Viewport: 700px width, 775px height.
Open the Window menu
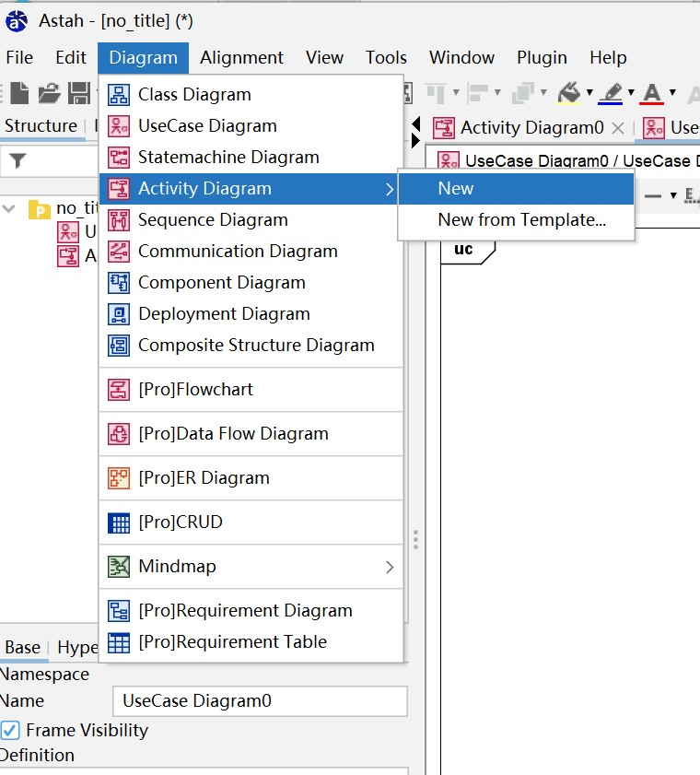[461, 58]
